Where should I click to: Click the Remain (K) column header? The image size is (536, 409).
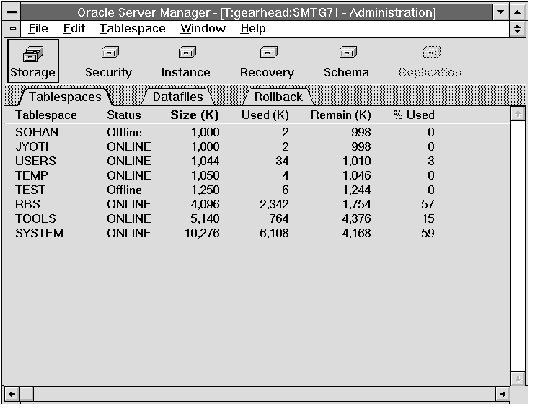[x=341, y=115]
